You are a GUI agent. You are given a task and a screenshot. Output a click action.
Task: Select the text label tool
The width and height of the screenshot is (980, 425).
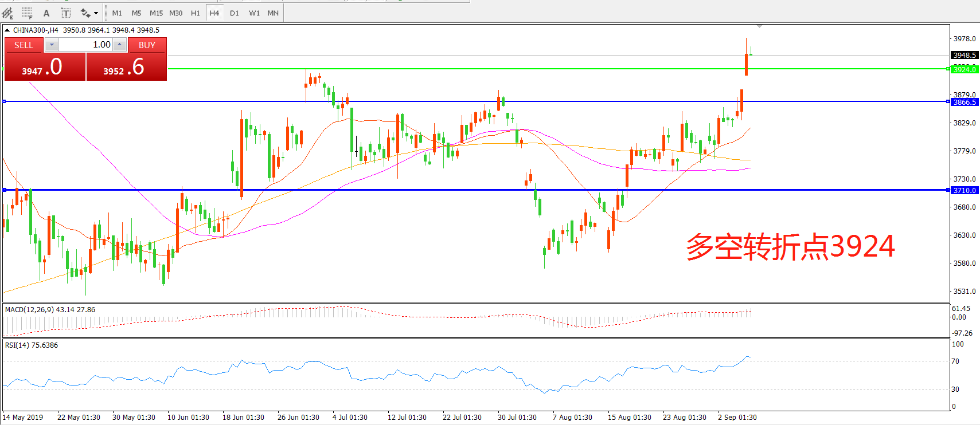tap(66, 13)
